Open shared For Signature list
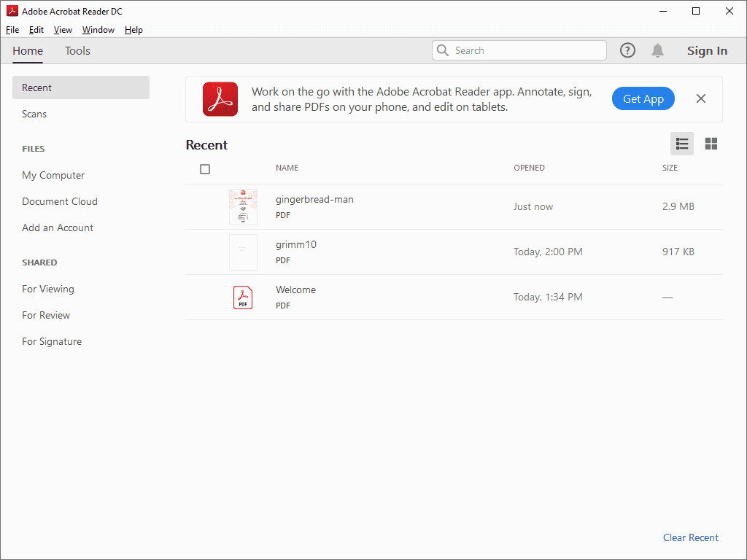The image size is (747, 560). coord(52,341)
